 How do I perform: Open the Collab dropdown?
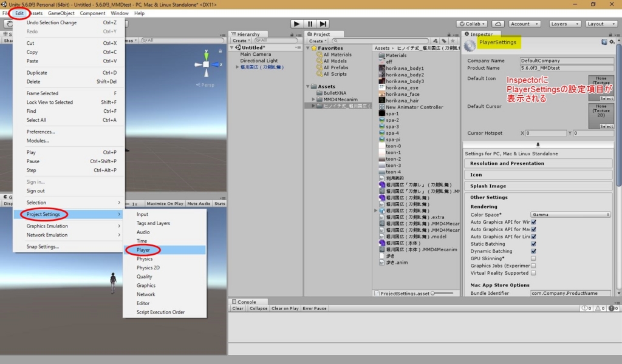tap(472, 24)
